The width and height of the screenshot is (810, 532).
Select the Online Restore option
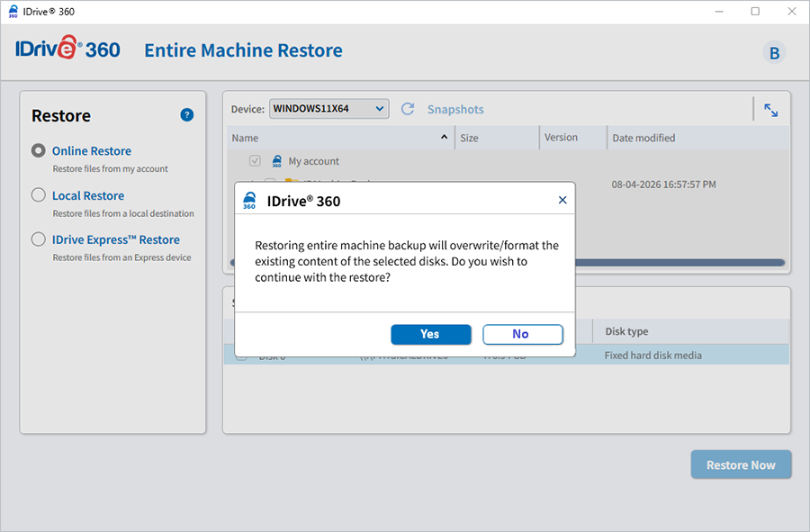point(38,150)
